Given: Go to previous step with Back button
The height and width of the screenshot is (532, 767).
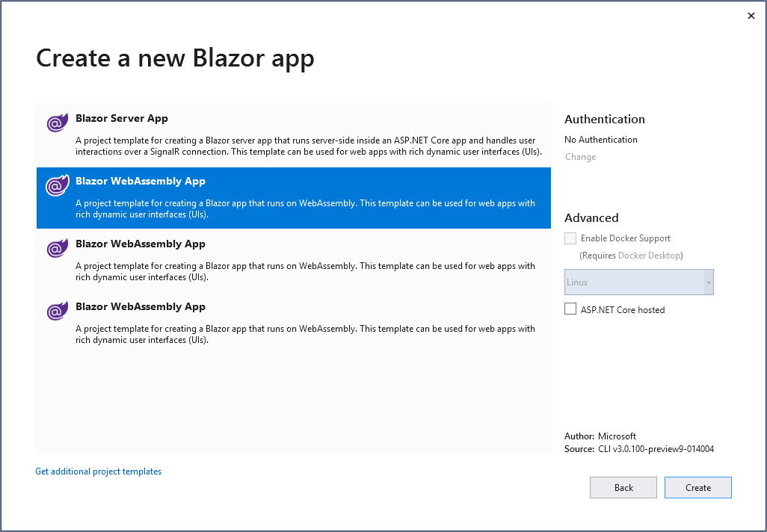Looking at the screenshot, I should (623, 487).
